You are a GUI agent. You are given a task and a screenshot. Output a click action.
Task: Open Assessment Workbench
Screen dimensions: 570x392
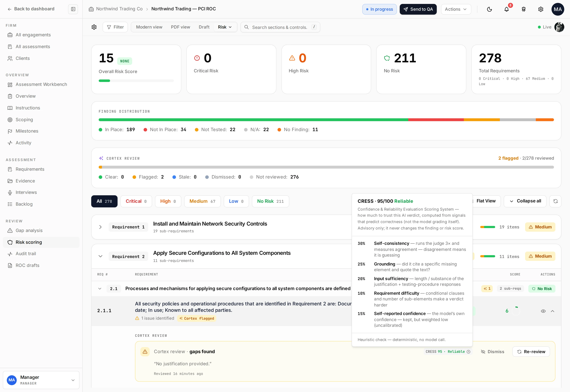pyautogui.click(x=41, y=84)
